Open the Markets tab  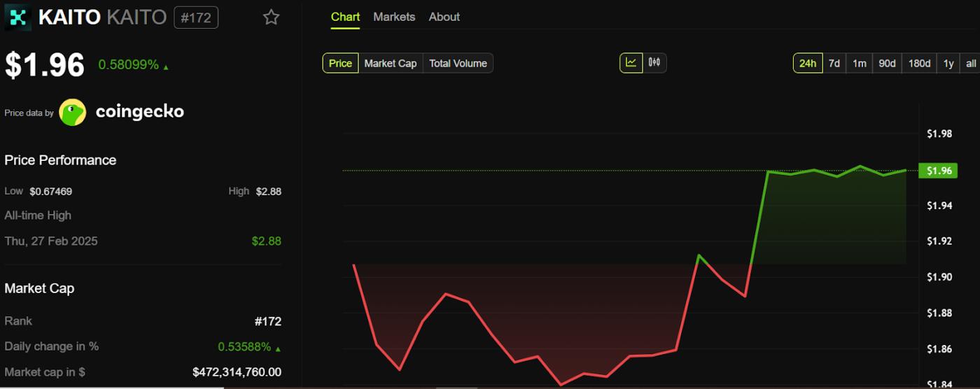(394, 17)
